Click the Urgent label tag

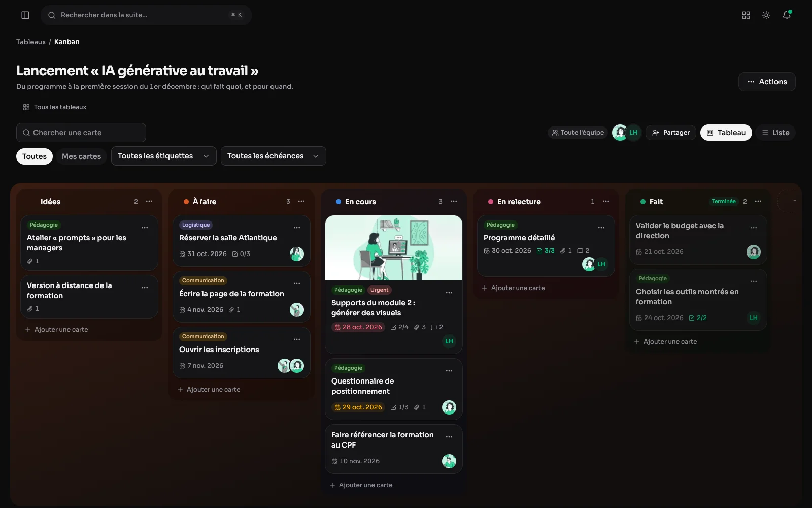coord(379,290)
